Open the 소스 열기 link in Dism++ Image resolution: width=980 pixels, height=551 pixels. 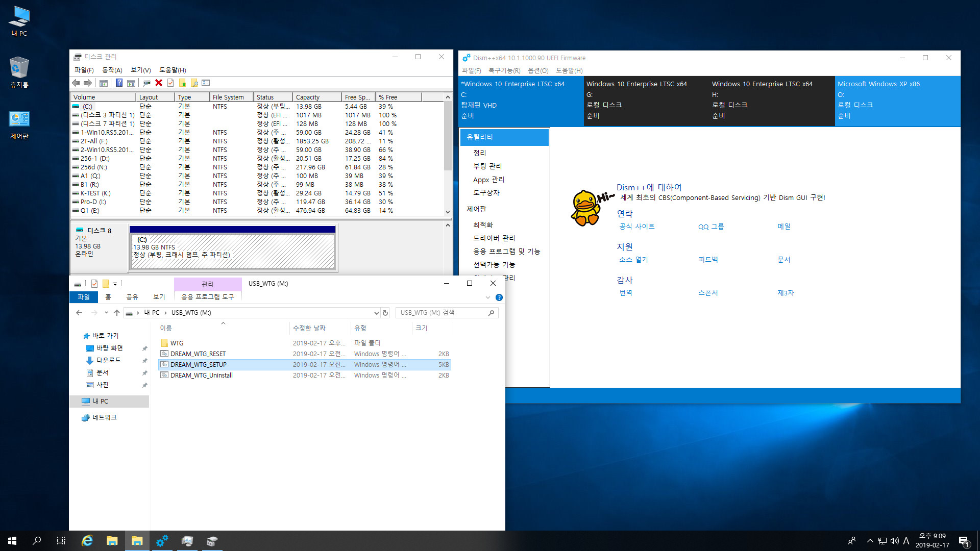point(633,260)
